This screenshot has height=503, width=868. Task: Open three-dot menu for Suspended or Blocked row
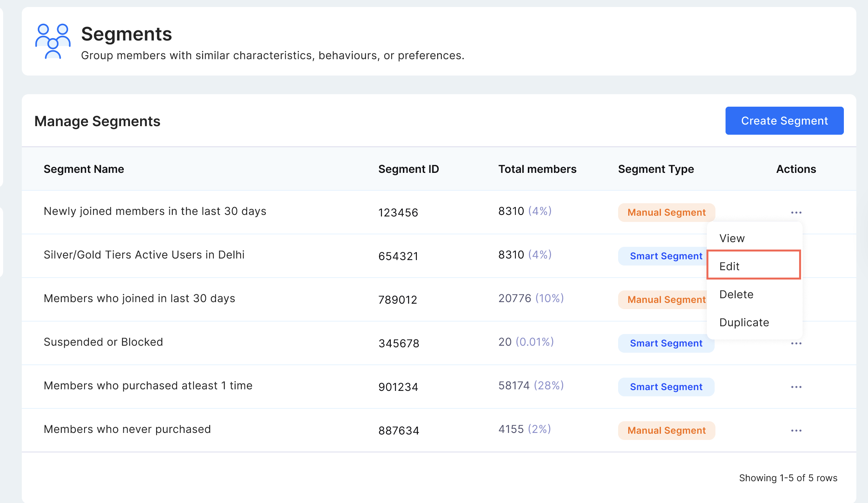[x=796, y=343]
